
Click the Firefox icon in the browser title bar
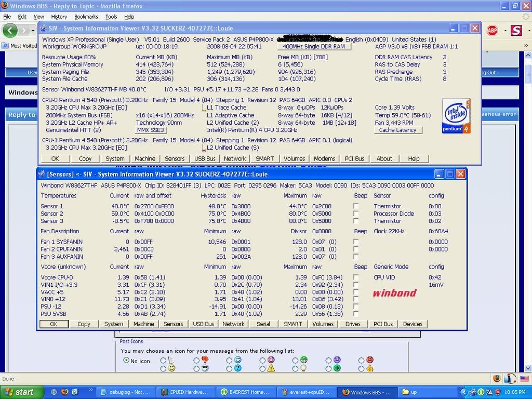pos(5,6)
